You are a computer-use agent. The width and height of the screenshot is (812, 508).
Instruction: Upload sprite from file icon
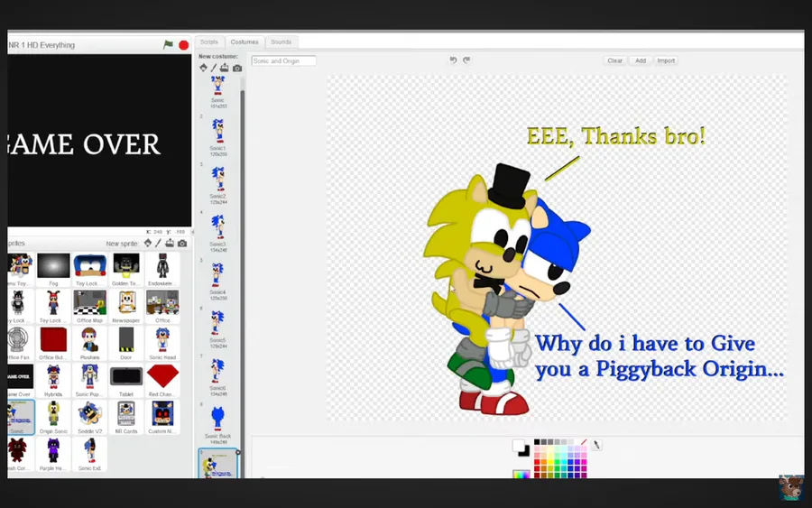point(170,243)
